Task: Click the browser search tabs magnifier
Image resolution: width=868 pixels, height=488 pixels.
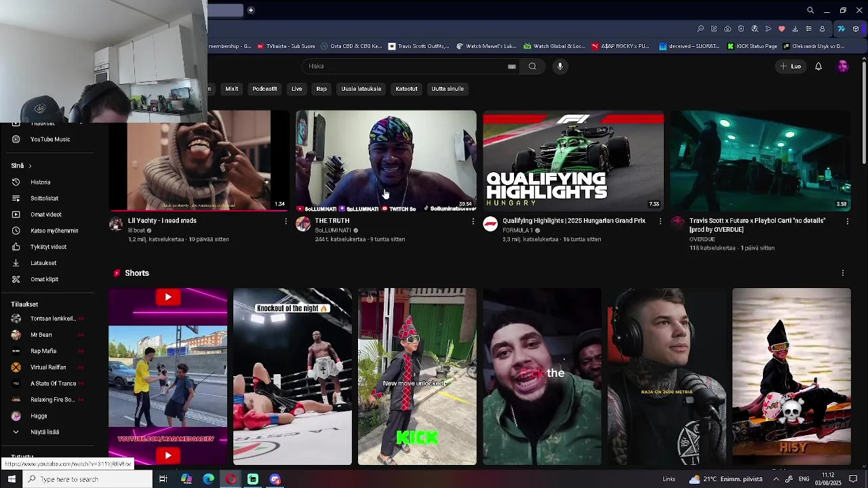Action: 810,10
